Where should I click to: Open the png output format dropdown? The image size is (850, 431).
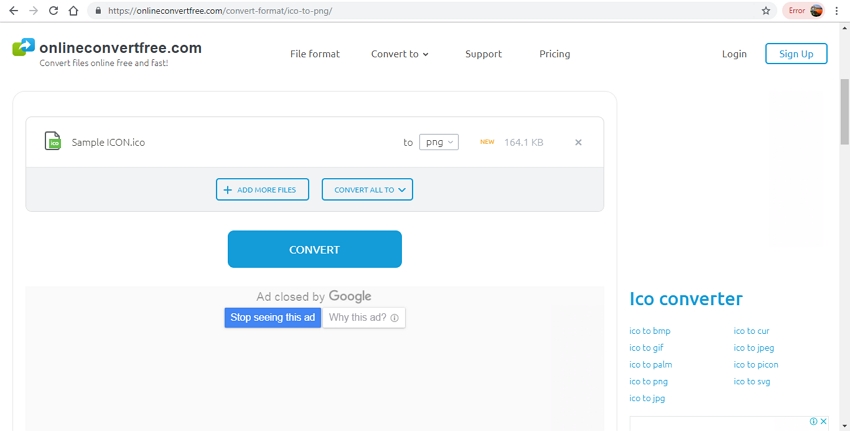tap(438, 143)
